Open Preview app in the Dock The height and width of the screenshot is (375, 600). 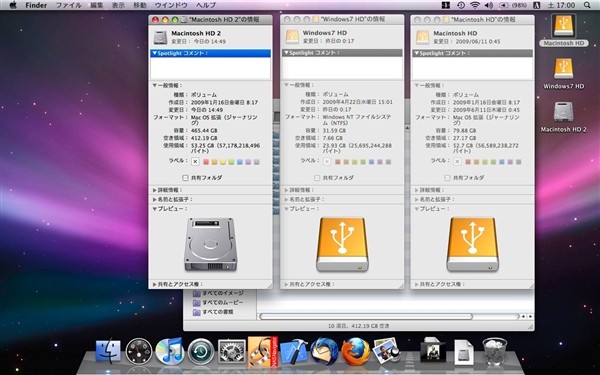tap(386, 351)
